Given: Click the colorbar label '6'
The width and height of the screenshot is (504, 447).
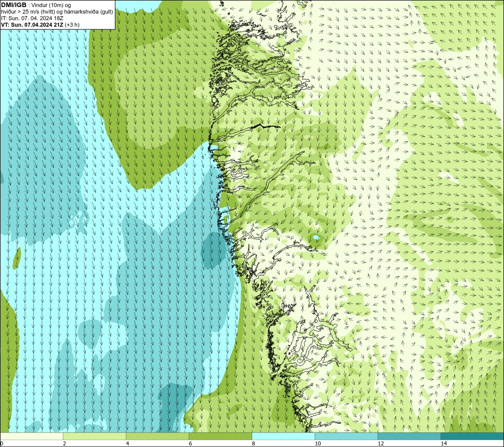Looking at the screenshot, I should [191, 444].
